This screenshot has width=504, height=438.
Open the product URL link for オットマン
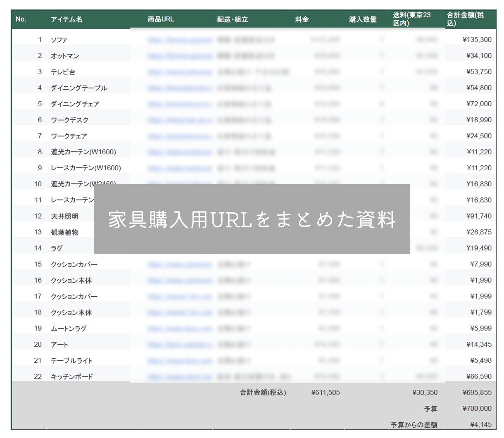point(180,56)
